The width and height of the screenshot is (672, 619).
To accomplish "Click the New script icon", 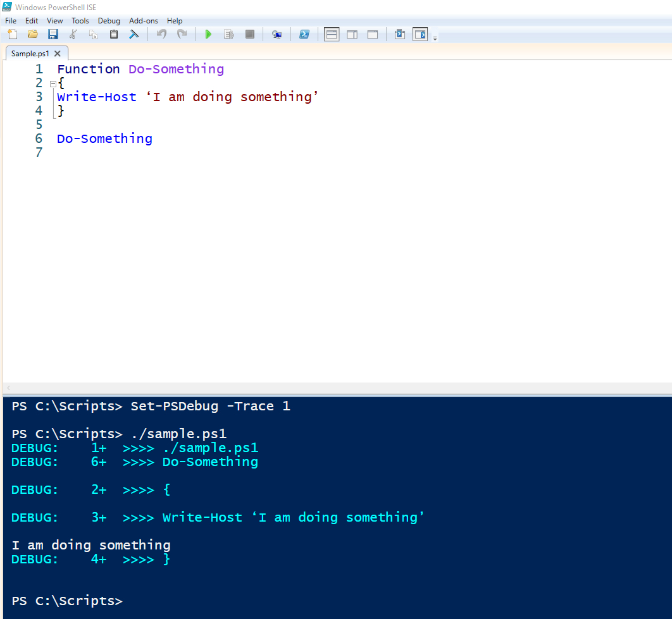I will 13,34.
